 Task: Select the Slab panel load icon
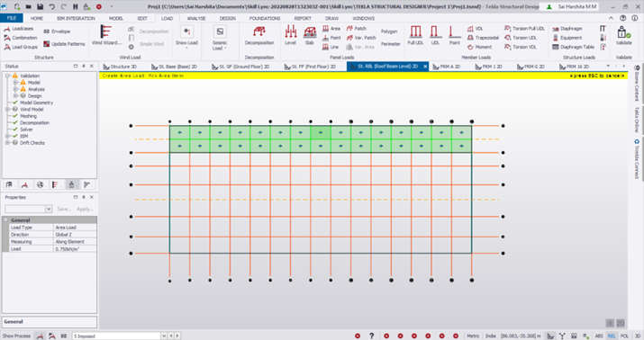tap(310, 35)
